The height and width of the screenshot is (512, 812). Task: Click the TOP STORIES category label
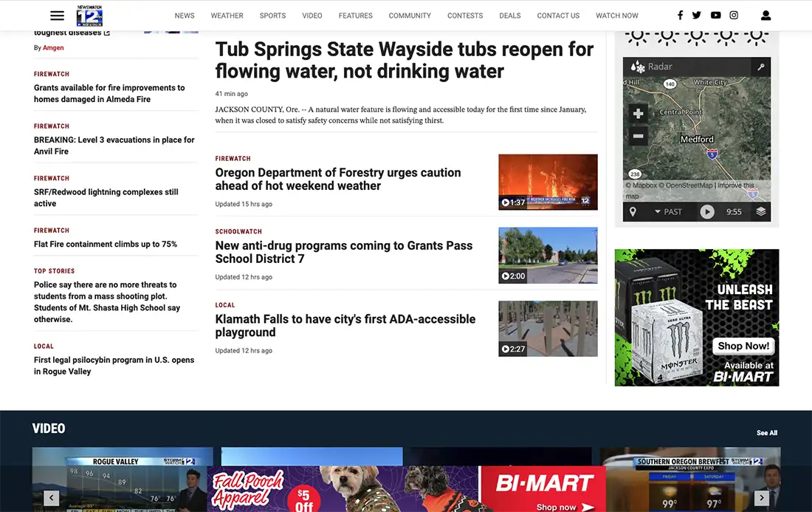point(55,271)
